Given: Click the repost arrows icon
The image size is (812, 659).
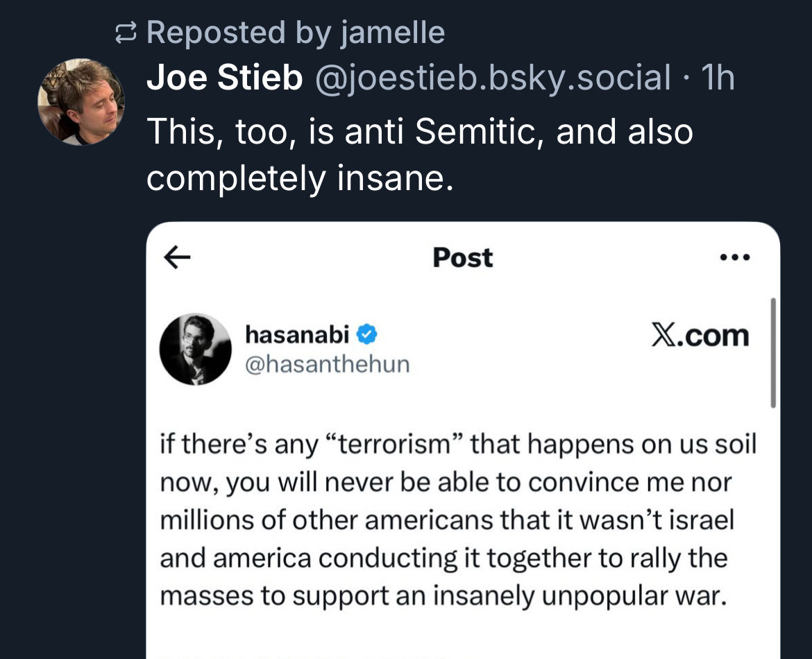Looking at the screenshot, I should click(x=126, y=33).
